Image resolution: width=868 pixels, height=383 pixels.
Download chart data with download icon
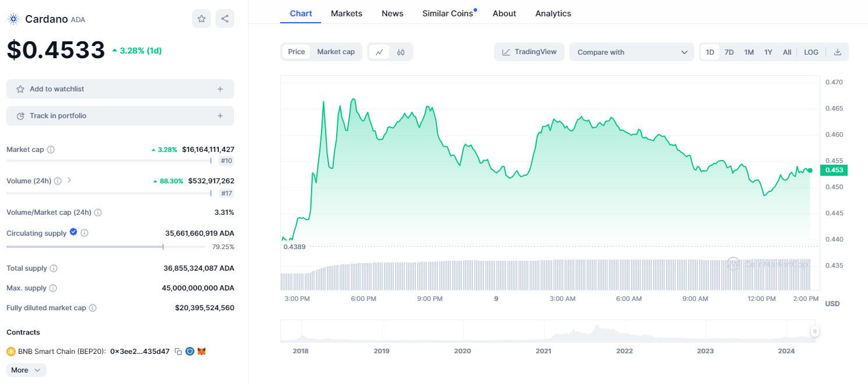coord(838,52)
